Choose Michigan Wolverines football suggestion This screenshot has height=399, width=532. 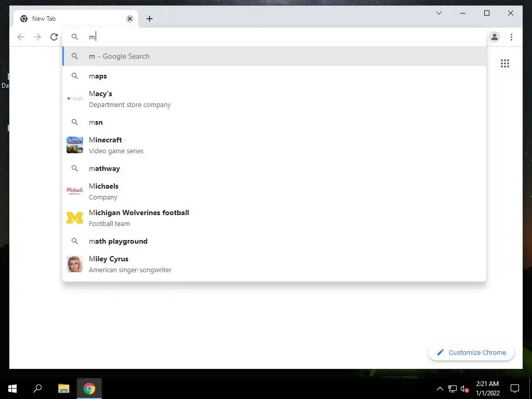274,218
